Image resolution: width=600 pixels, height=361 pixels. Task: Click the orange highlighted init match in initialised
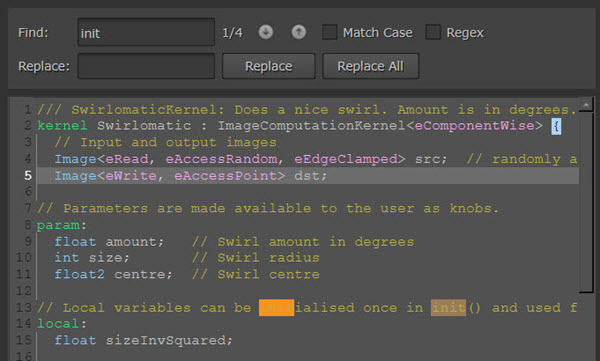[x=276, y=308]
